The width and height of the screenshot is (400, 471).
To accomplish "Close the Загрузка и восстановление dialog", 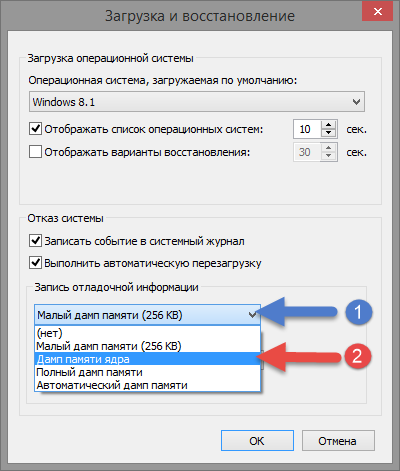I will 377,12.
